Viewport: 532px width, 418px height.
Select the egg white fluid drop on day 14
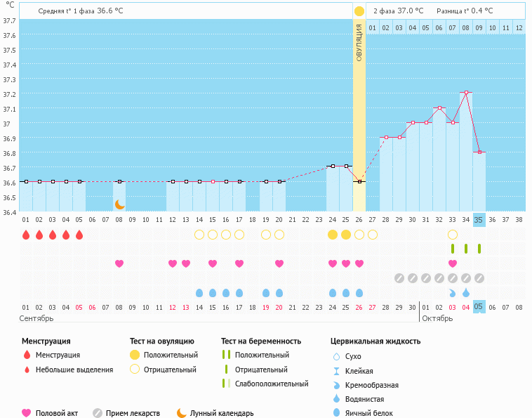[x=199, y=293]
